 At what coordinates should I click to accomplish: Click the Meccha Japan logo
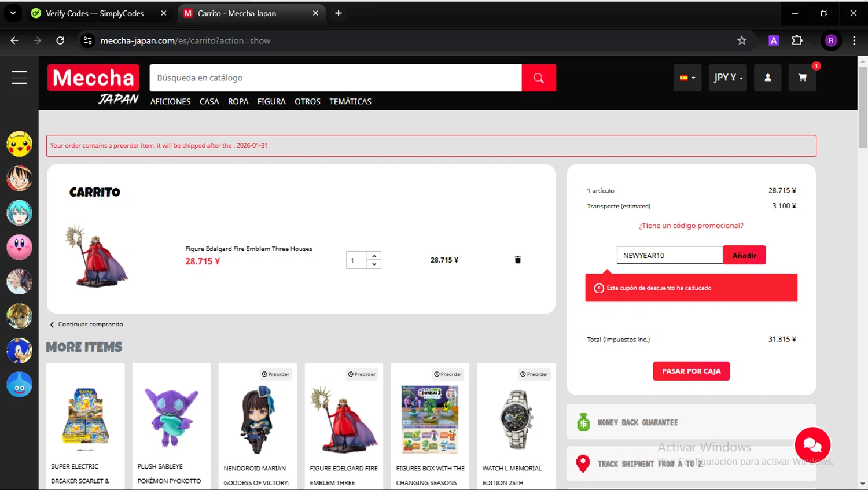(x=93, y=84)
